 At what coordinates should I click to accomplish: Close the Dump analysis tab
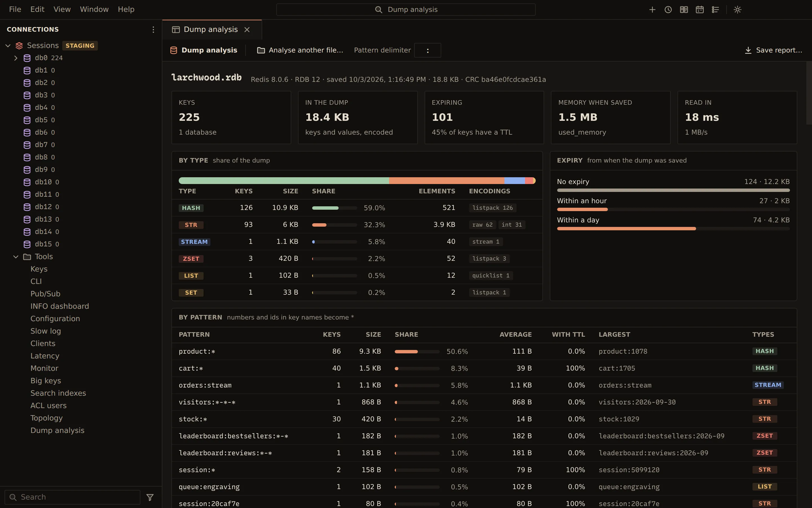[x=247, y=30]
